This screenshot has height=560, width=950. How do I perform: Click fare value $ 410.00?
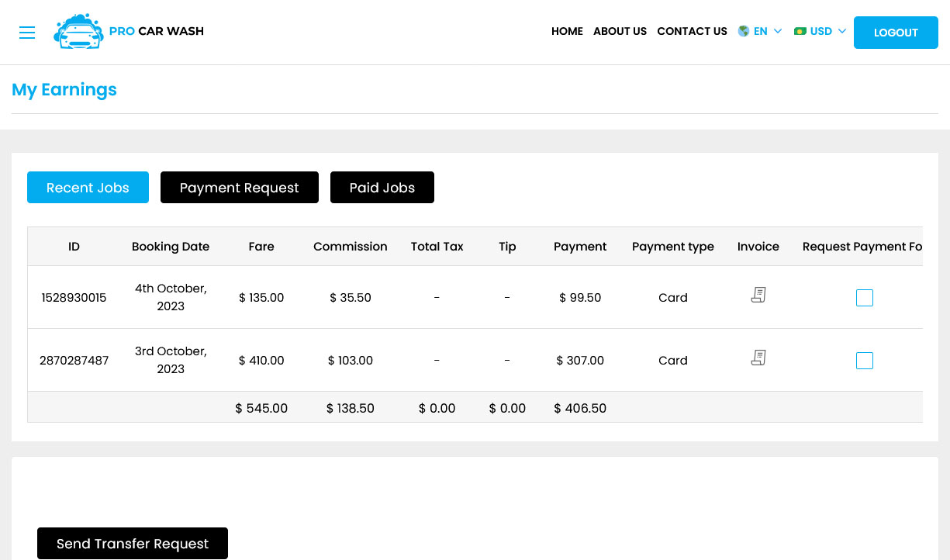click(261, 361)
